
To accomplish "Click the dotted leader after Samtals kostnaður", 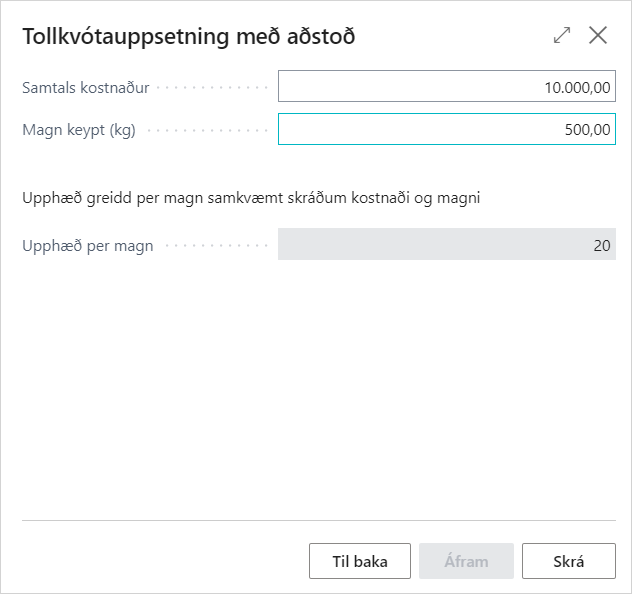I will tap(212, 88).
